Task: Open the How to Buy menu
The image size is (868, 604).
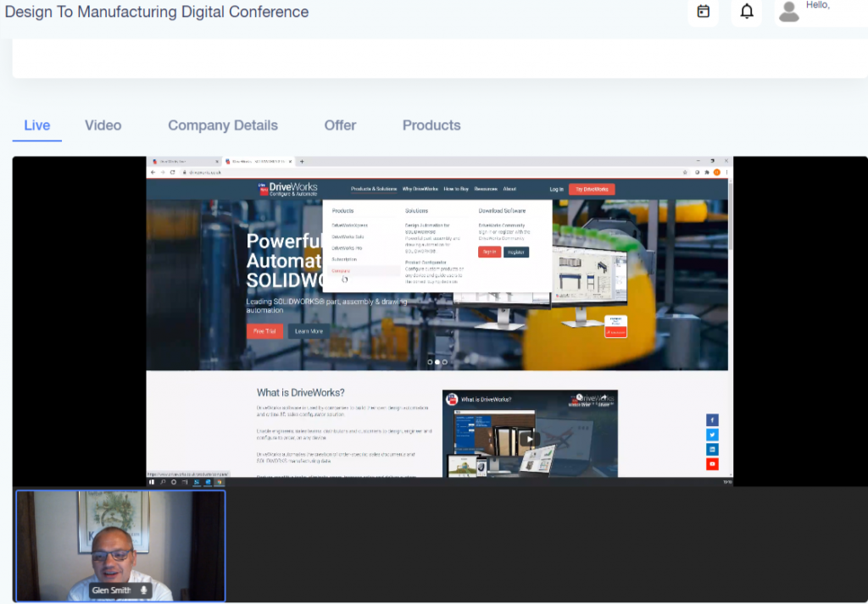Action: pos(456,189)
